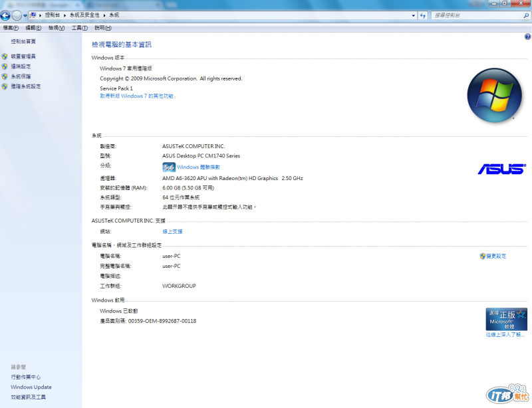Viewport: 532px width, 408px height.
Task: Click the search magnifier icon
Action: [526, 15]
